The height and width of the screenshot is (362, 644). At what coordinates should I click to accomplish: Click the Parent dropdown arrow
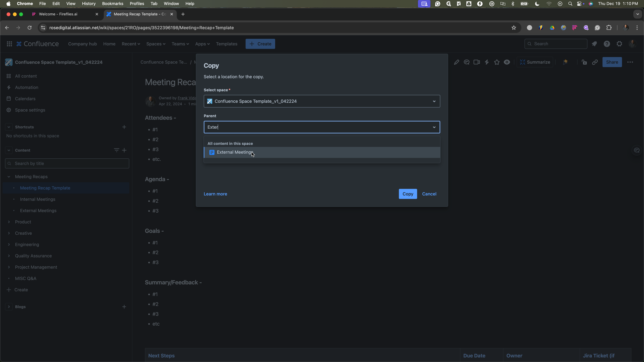(x=434, y=127)
